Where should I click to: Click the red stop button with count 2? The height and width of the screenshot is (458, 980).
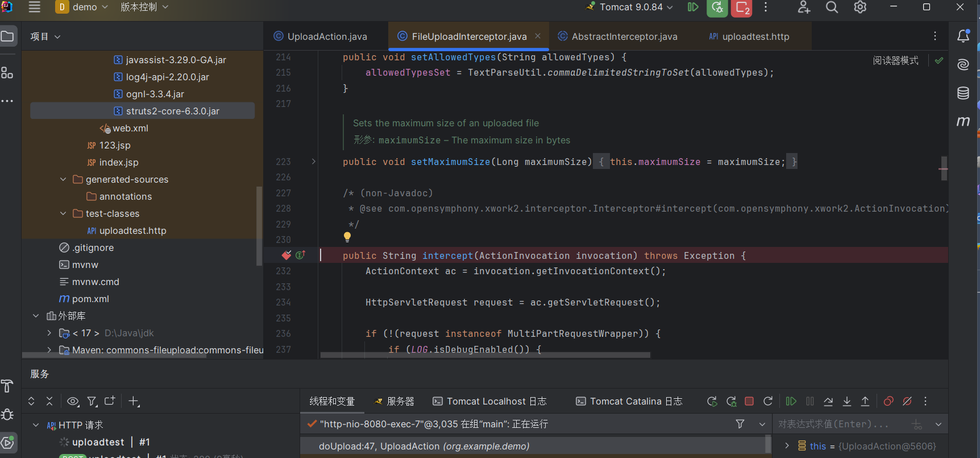[742, 7]
